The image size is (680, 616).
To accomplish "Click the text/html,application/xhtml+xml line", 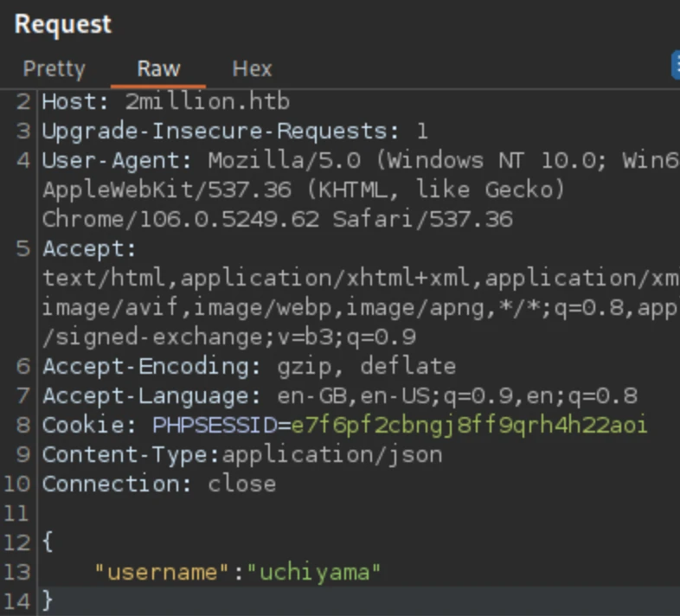I will (361, 278).
